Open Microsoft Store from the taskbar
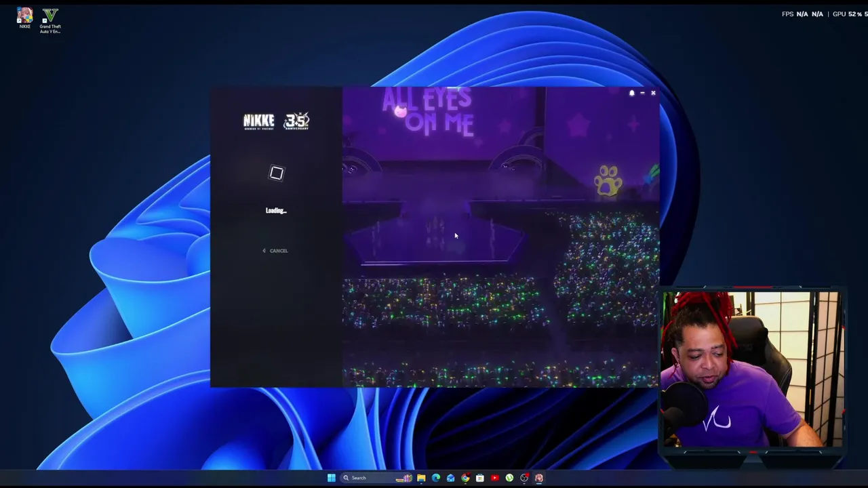868x488 pixels. [480, 478]
